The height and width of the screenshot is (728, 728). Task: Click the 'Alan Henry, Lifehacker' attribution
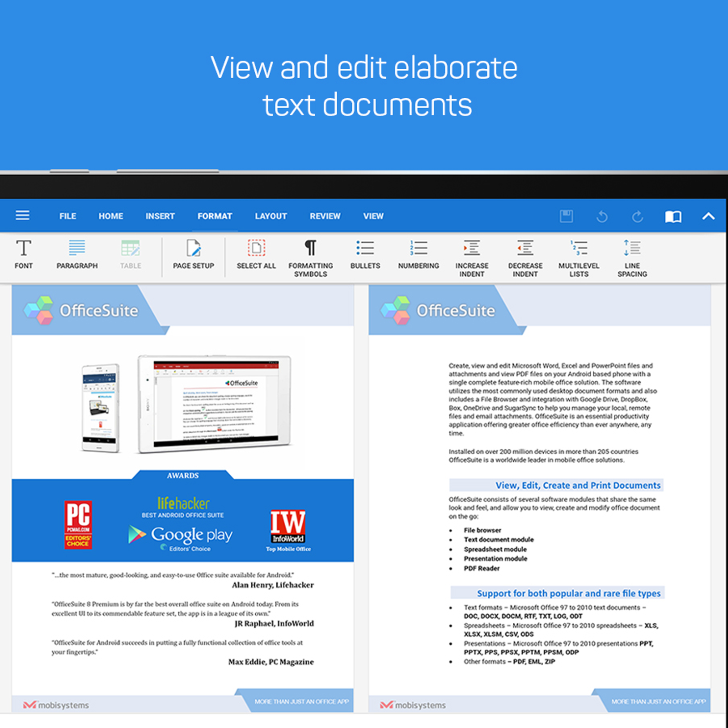(x=273, y=585)
